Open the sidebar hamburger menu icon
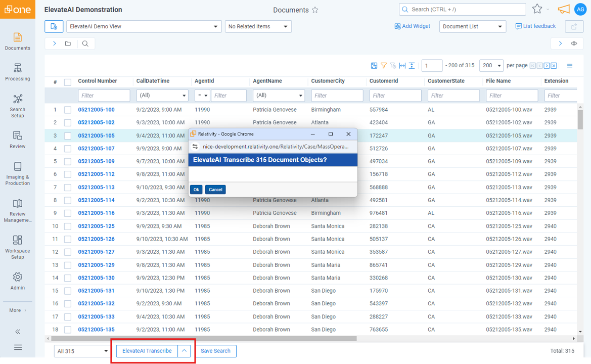 click(17, 347)
